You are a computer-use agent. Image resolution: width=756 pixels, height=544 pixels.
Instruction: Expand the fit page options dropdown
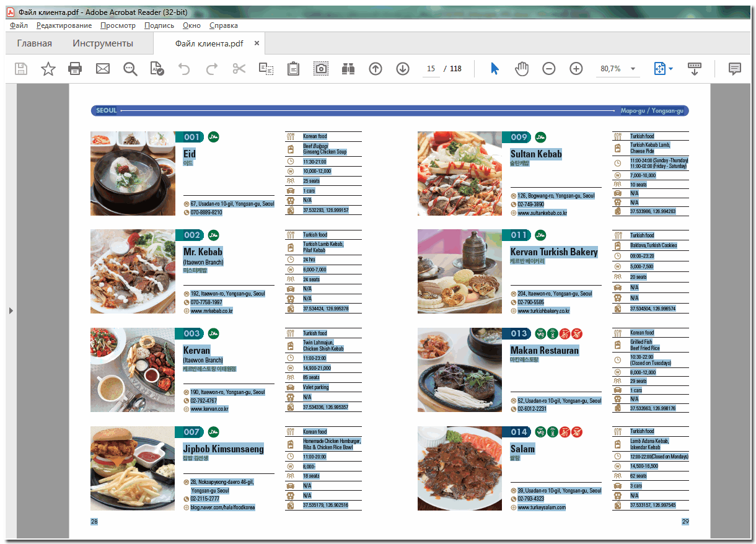pos(671,69)
